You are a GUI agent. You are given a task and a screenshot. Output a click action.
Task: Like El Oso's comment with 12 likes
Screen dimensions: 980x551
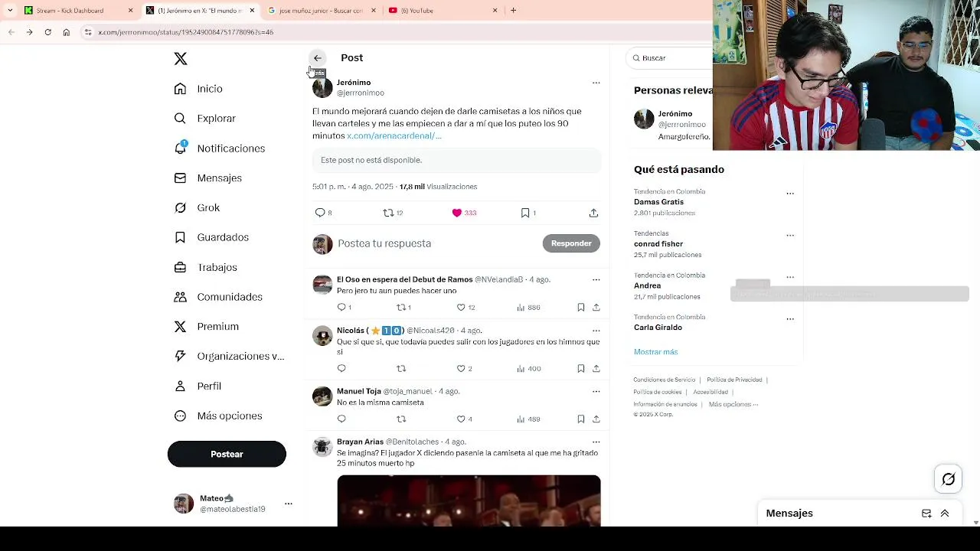pos(461,307)
